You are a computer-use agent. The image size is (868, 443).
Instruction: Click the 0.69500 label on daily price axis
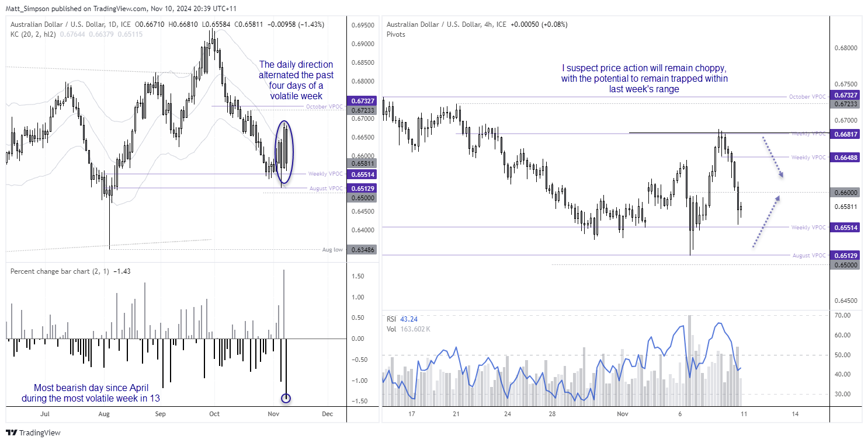(362, 25)
